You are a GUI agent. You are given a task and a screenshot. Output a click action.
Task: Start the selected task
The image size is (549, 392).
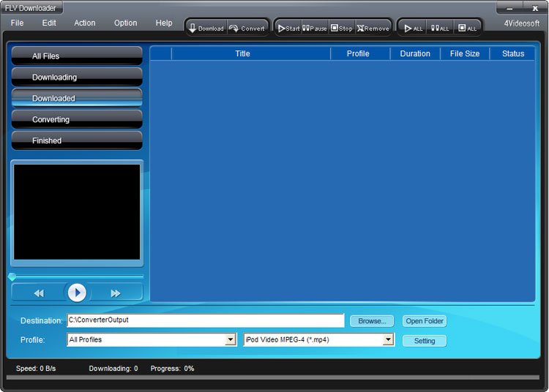(x=288, y=28)
